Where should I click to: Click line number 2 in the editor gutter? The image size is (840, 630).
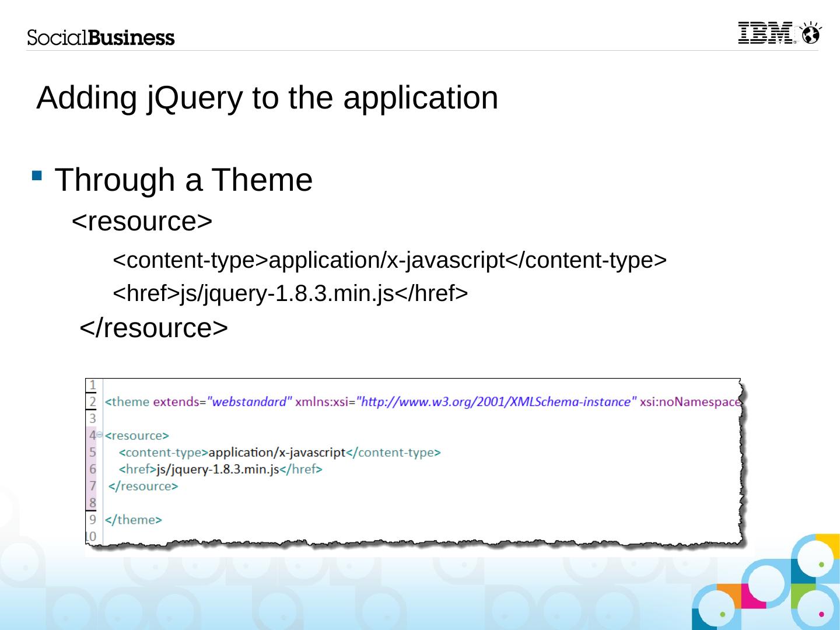(92, 402)
